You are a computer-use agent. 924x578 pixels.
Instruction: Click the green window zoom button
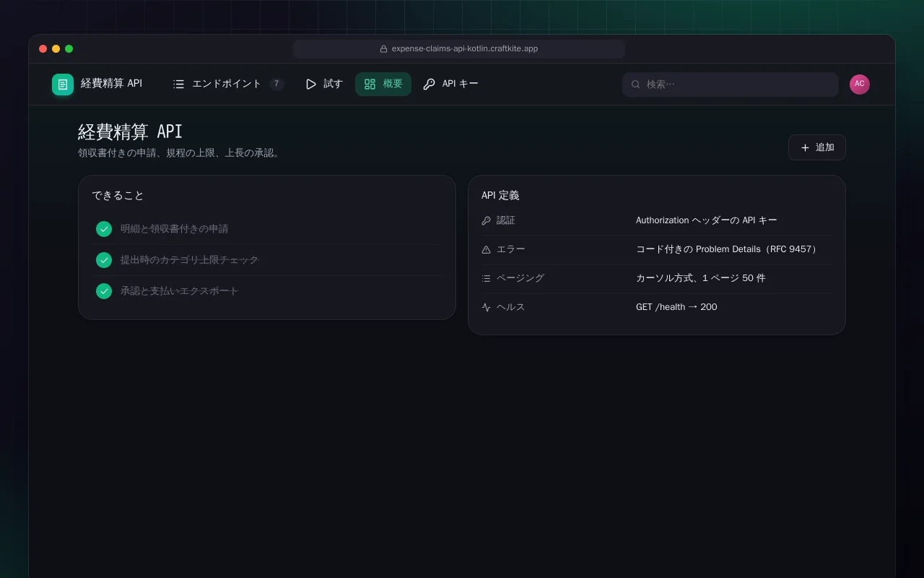coord(69,49)
